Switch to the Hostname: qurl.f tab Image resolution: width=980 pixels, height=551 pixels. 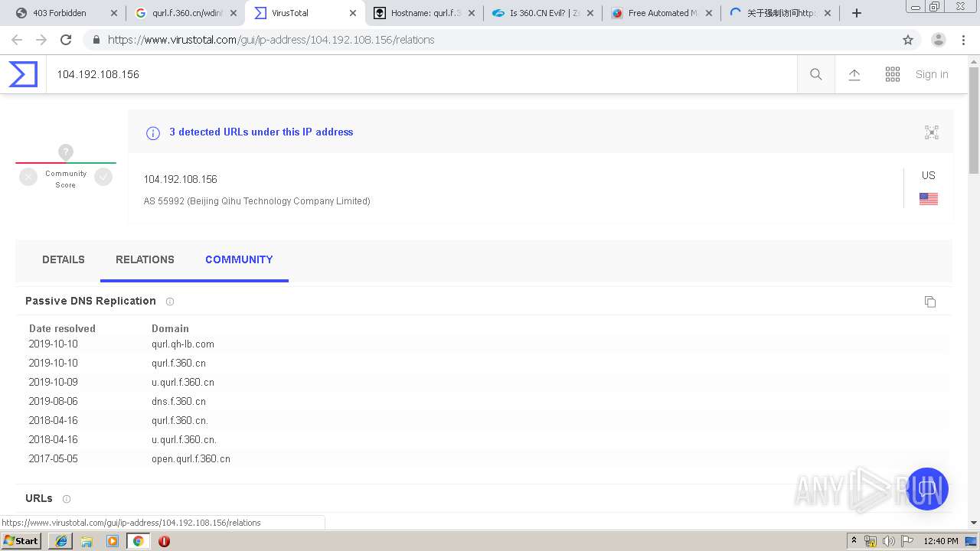pyautogui.click(x=423, y=13)
